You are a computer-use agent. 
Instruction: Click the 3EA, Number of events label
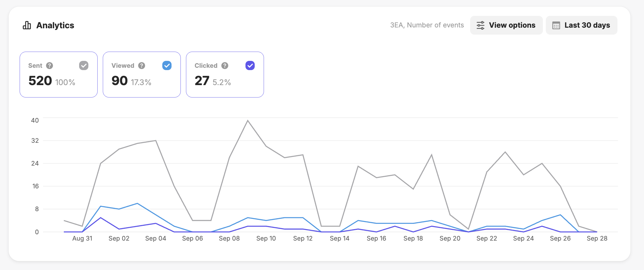(427, 25)
